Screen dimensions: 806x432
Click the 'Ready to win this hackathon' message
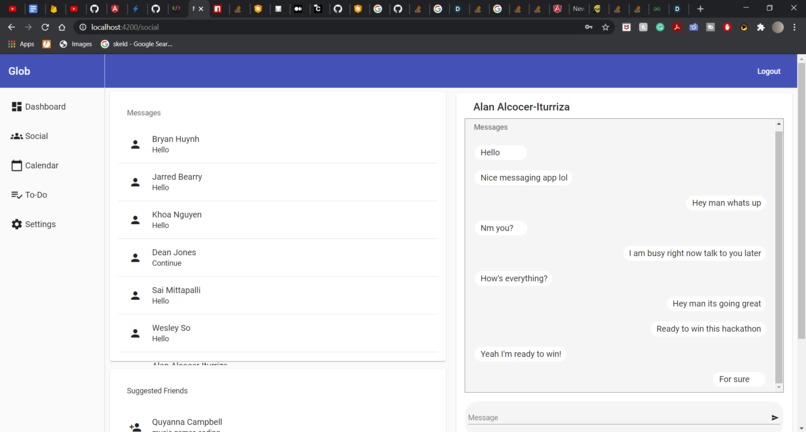708,329
